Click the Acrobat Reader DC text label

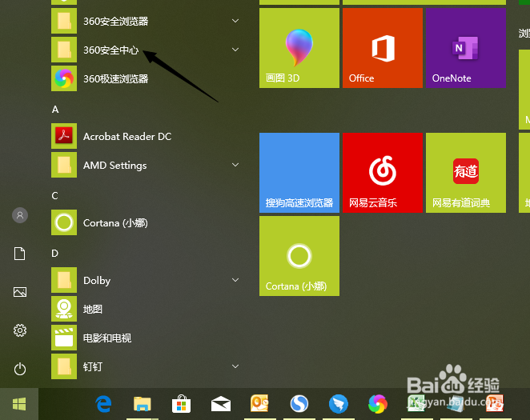[127, 136]
